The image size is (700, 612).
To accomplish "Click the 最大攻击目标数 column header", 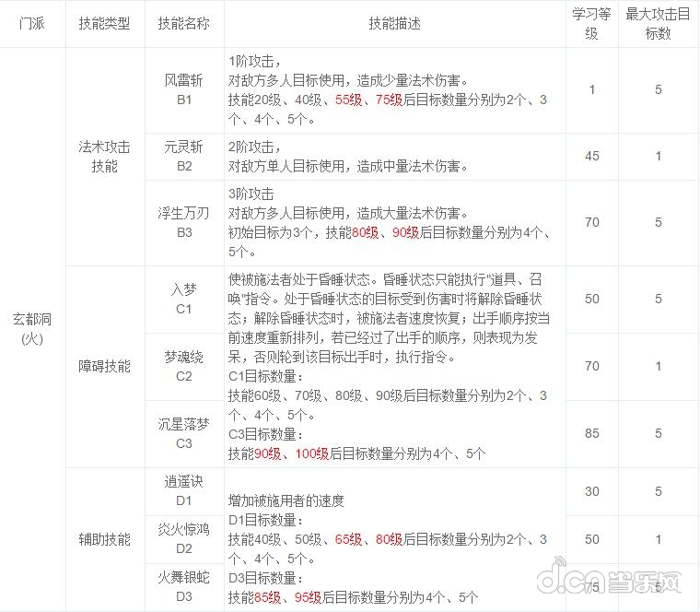I will point(658,24).
